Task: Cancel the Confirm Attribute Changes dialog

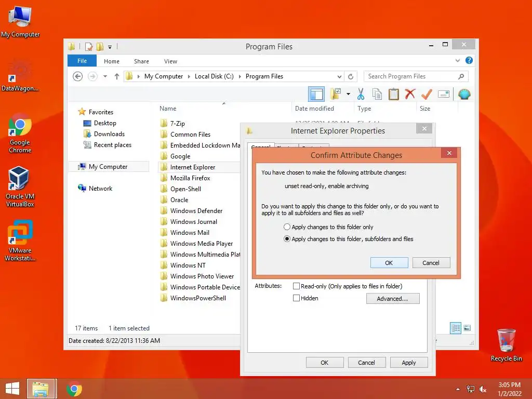Action: [x=431, y=262]
